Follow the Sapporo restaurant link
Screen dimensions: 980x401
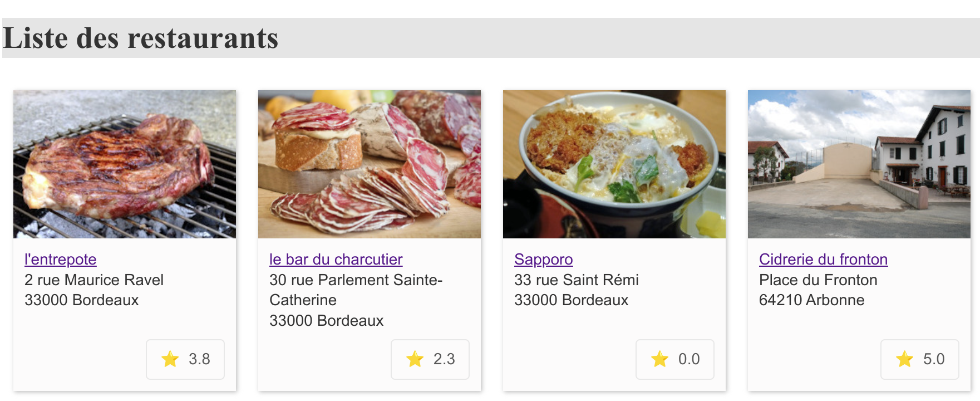pyautogui.click(x=543, y=260)
